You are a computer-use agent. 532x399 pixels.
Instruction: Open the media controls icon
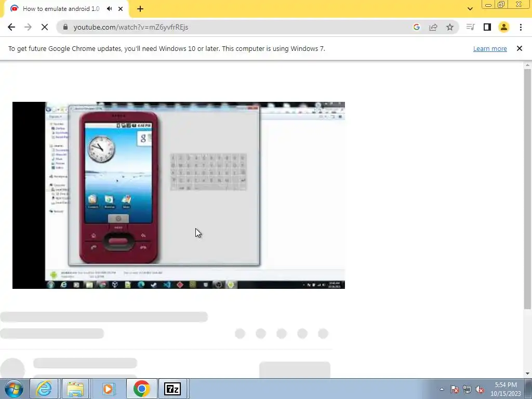click(470, 27)
